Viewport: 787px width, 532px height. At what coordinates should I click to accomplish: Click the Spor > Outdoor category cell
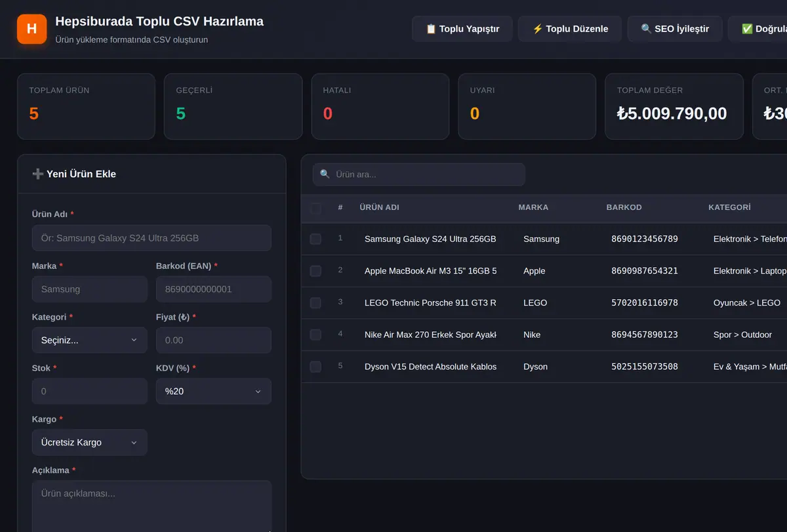pos(742,335)
